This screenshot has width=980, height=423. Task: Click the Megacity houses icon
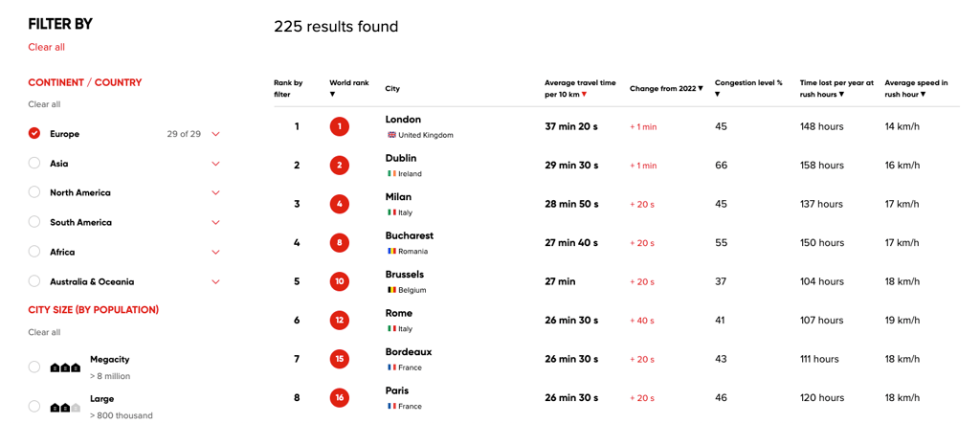coord(66,367)
